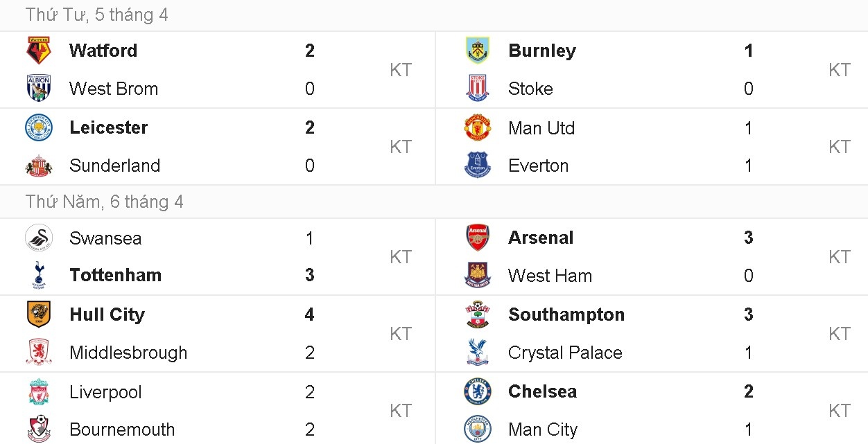This screenshot has width=868, height=444.
Task: Open the West Brom team link
Action: click(114, 89)
